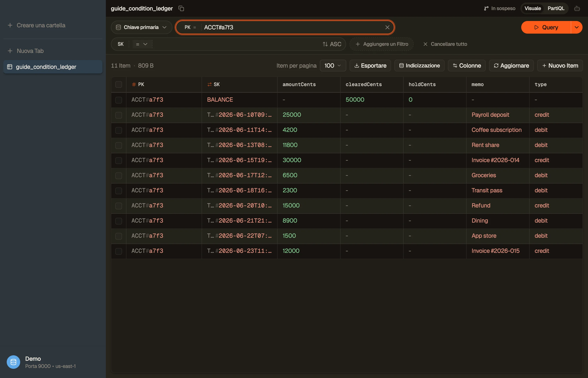Click SK cell 2026-06-17T12
Image resolution: width=588 pixels, height=378 pixels.
[239, 175]
